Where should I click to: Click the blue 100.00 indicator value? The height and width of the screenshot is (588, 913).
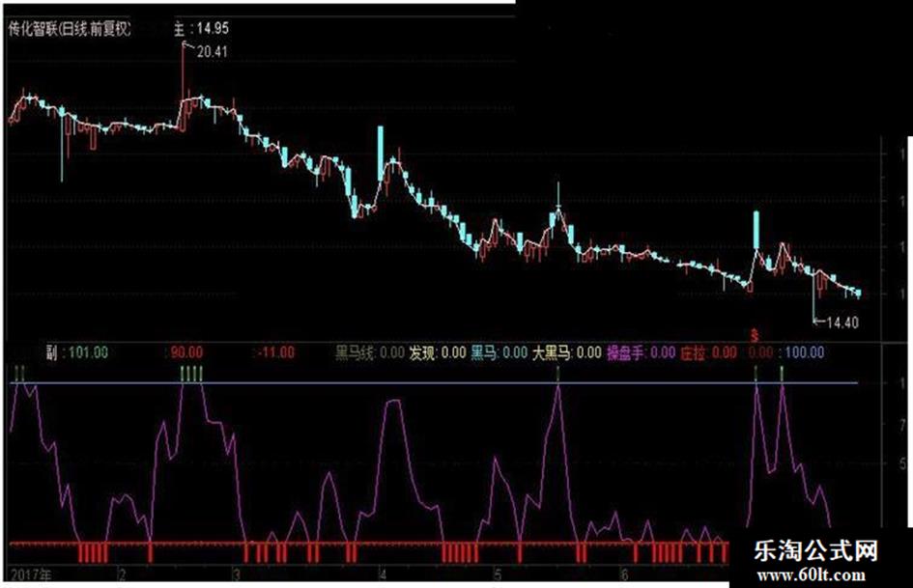pyautogui.click(x=805, y=352)
